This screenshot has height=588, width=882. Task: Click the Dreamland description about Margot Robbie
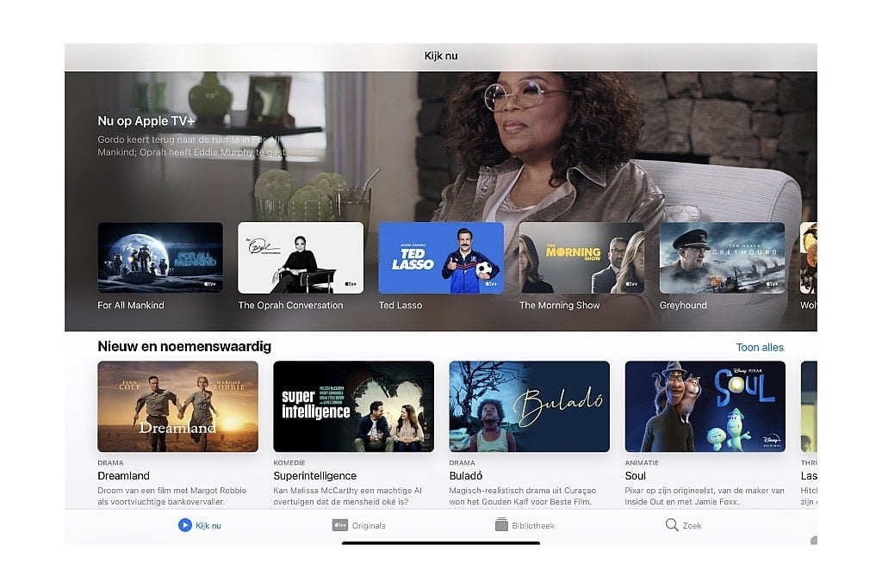tap(172, 496)
